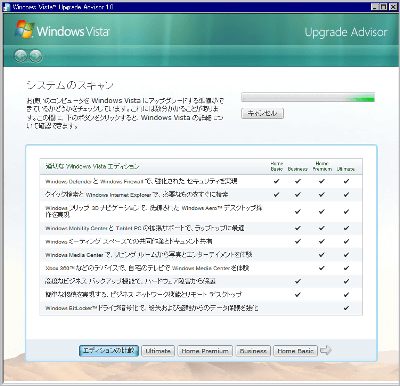400x386 pixels.
Task: Click the Home Premium column header
Action: tap(322, 166)
